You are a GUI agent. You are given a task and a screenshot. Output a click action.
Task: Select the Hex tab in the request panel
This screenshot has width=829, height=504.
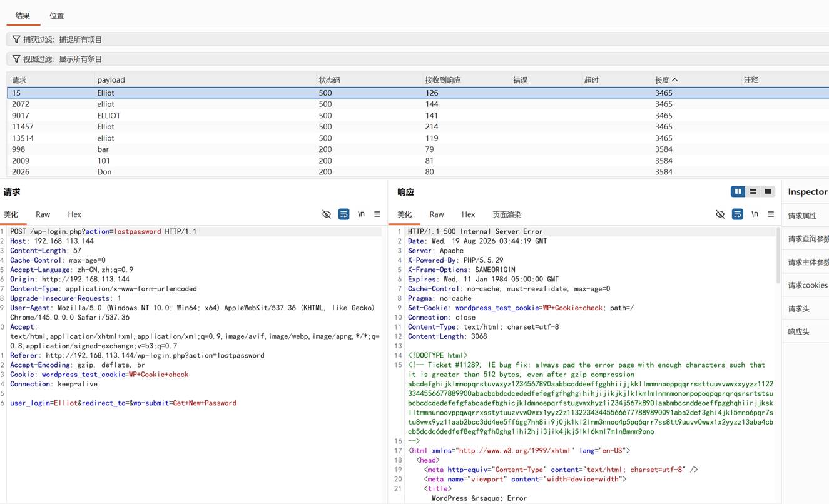74,214
